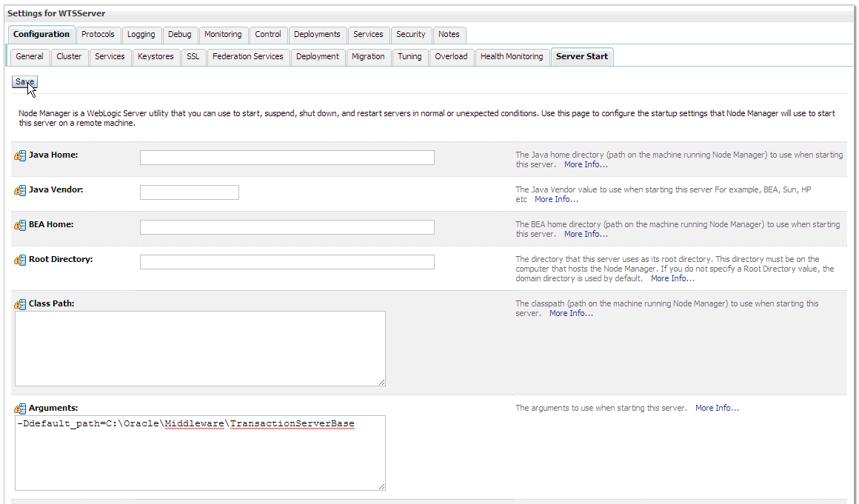Click the Java Vendor restart-required icon
This screenshot has height=504, width=859.
(20, 190)
